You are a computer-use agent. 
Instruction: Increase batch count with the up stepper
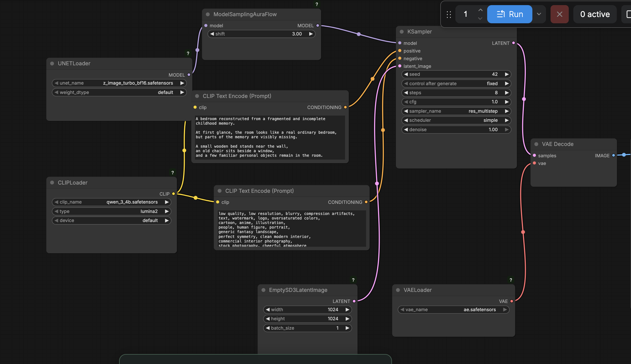tap(480, 10)
